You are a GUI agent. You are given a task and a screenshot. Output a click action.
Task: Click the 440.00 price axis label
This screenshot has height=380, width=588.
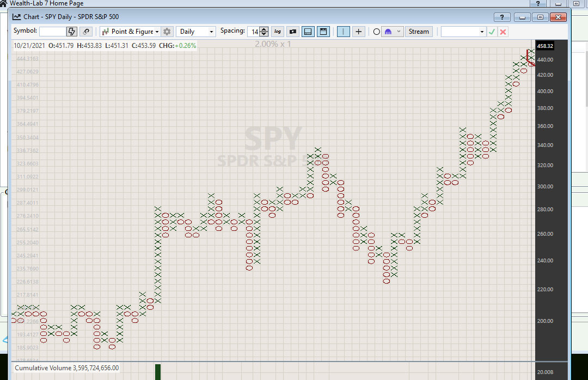[x=545, y=60]
